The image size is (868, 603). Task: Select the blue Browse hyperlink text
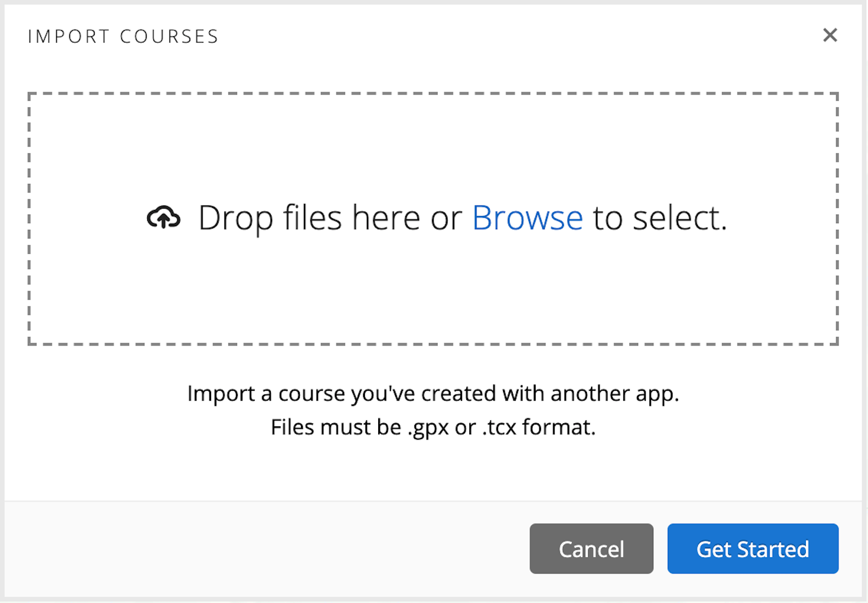point(527,218)
